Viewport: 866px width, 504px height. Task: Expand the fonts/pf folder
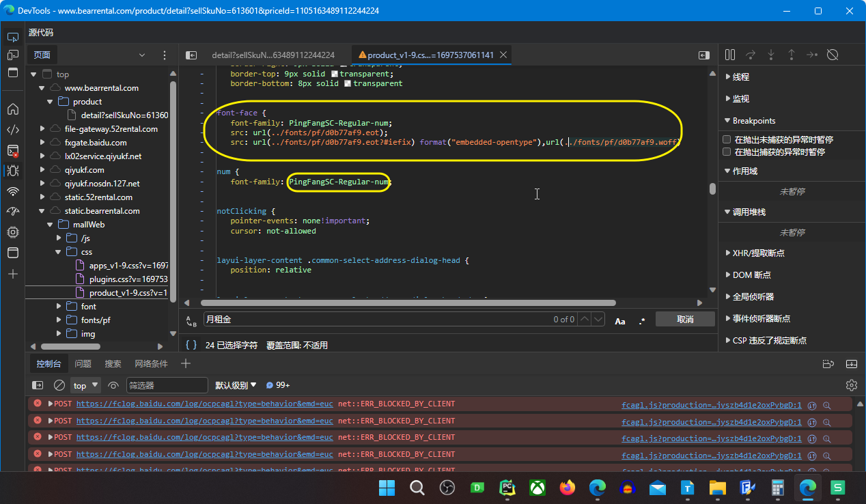pyautogui.click(x=59, y=320)
